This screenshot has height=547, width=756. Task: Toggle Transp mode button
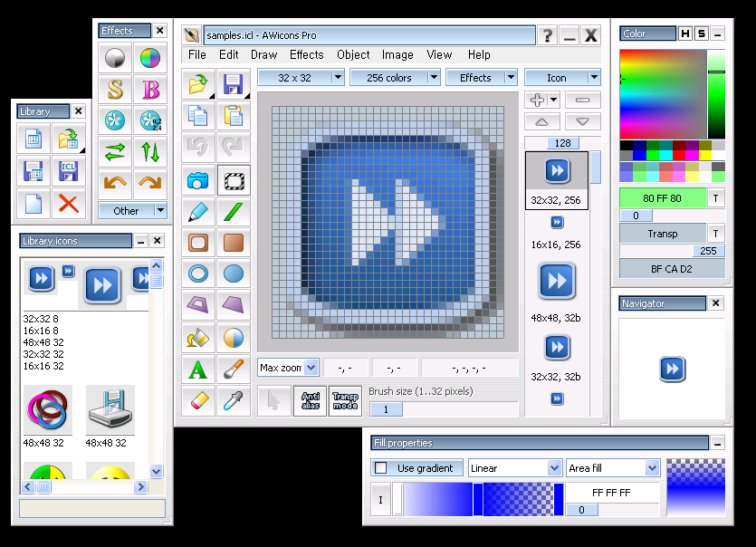345,400
